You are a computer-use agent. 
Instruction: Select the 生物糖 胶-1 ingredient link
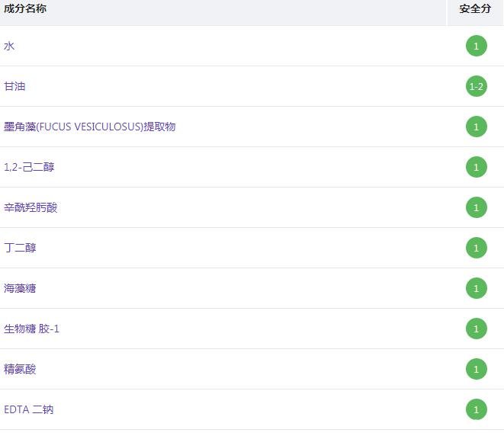point(31,329)
